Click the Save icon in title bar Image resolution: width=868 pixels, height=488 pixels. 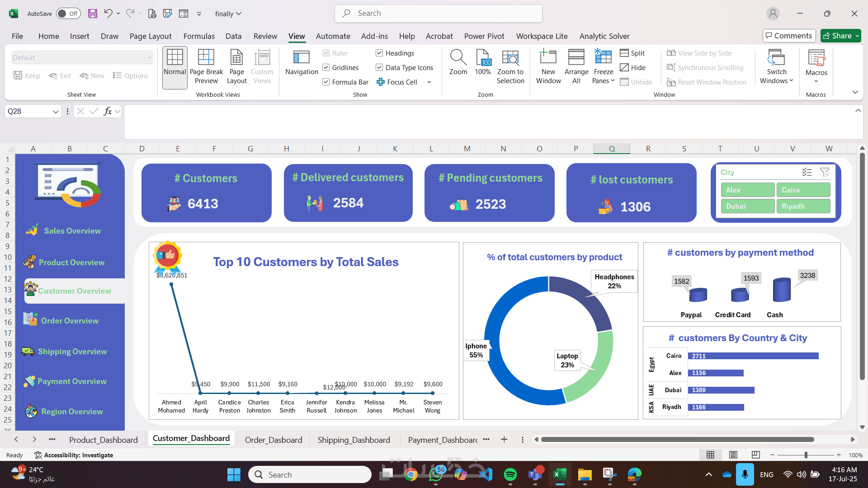click(93, 14)
